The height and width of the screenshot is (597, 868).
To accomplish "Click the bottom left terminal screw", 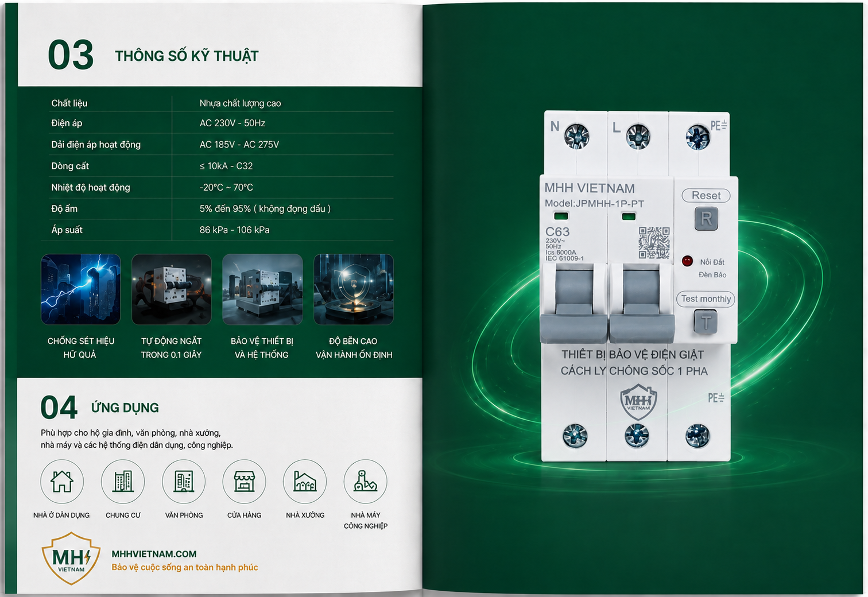I will click(x=575, y=436).
